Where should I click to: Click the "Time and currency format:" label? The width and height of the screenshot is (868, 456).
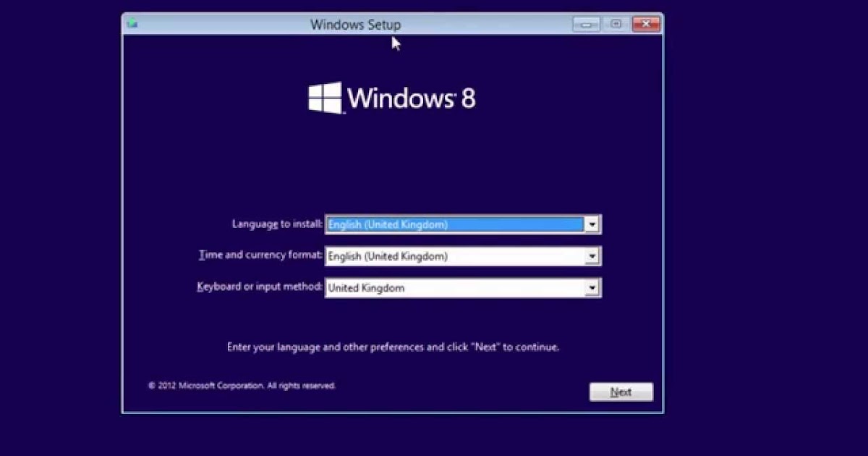tap(260, 256)
